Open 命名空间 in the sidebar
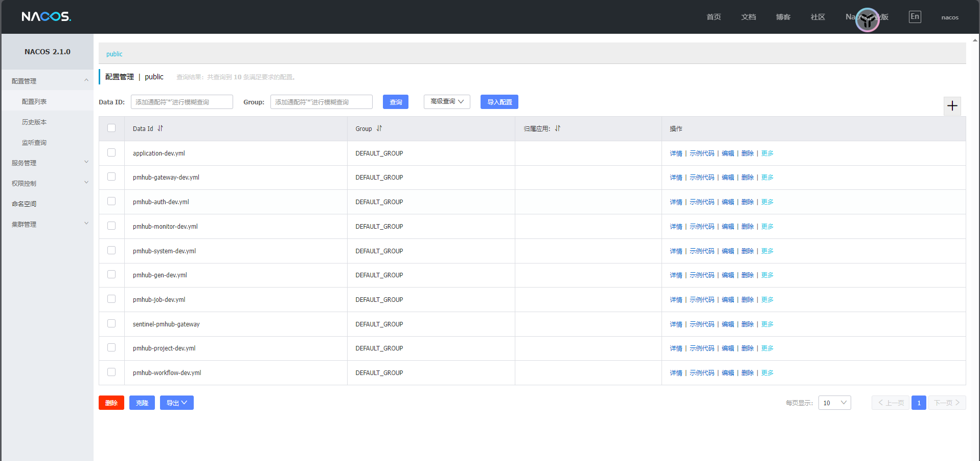Viewport: 980px width, 461px height. 24,204
